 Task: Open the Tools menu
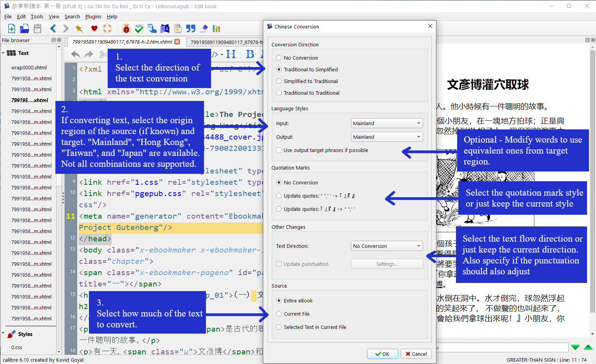click(37, 16)
